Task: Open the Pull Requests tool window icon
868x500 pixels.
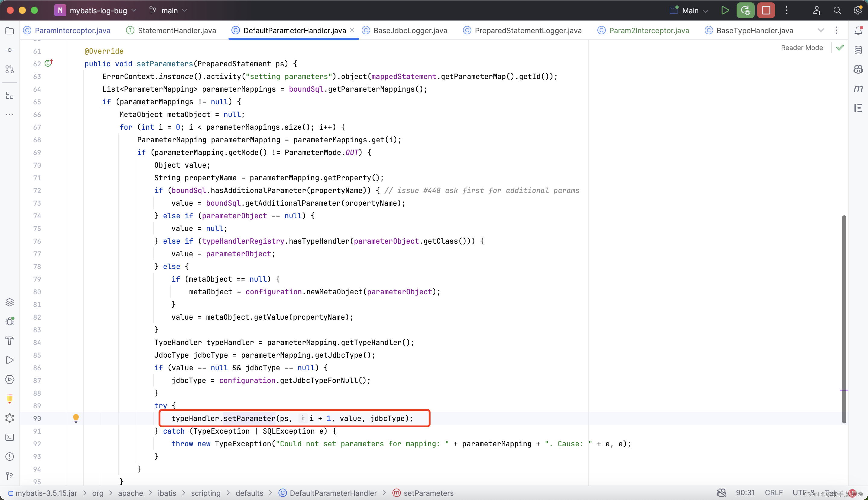Action: tap(10, 69)
